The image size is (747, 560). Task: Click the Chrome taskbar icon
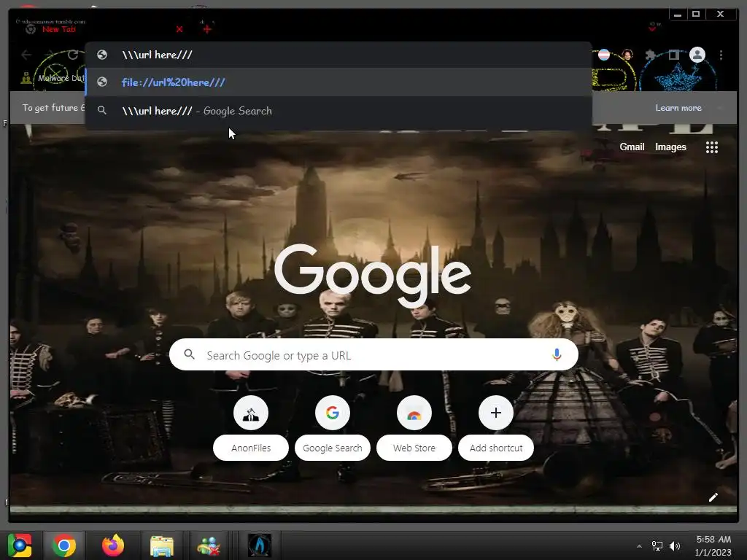pos(64,545)
